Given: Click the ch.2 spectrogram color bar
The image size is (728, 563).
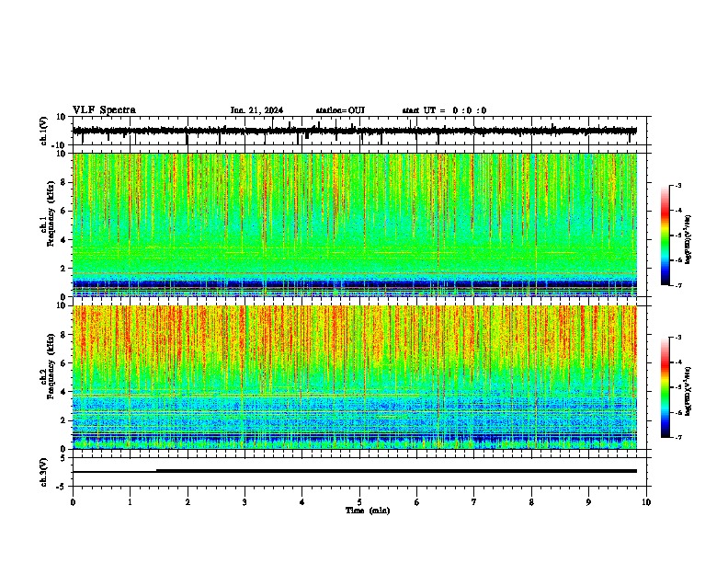Looking at the screenshot, I should click(665, 387).
